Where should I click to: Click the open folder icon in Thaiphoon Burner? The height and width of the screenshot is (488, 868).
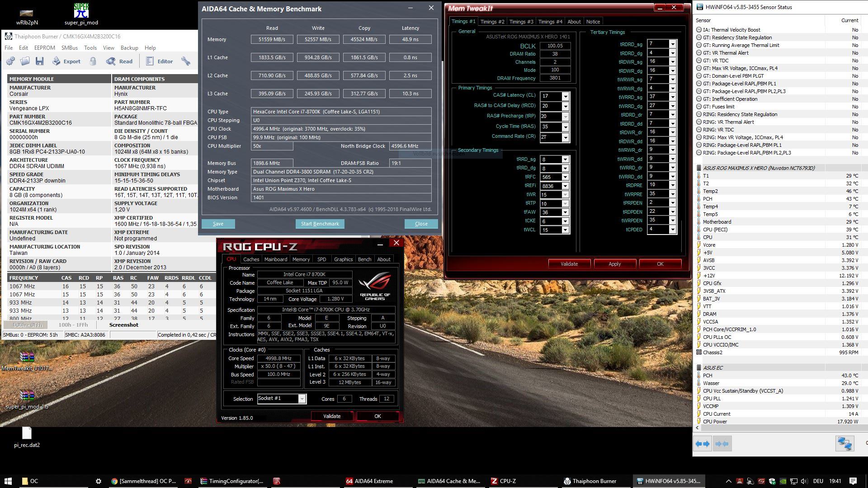pyautogui.click(x=25, y=61)
